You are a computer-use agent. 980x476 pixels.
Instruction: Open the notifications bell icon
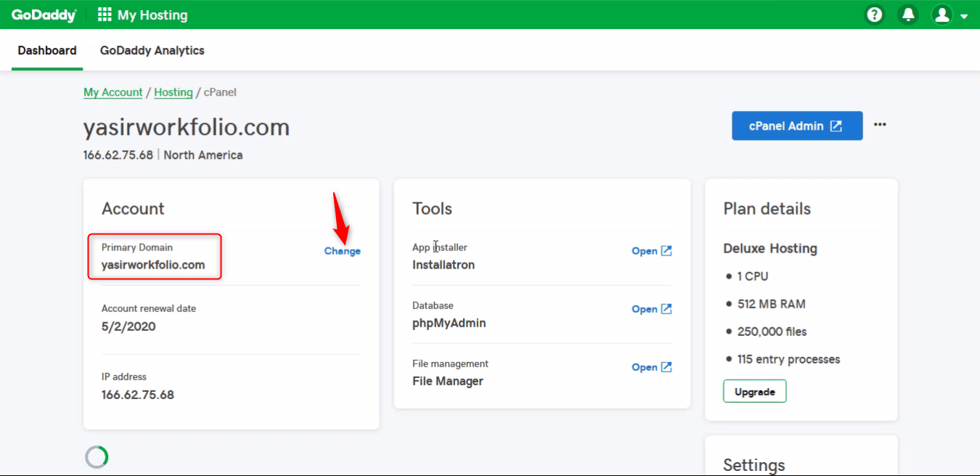(x=907, y=15)
